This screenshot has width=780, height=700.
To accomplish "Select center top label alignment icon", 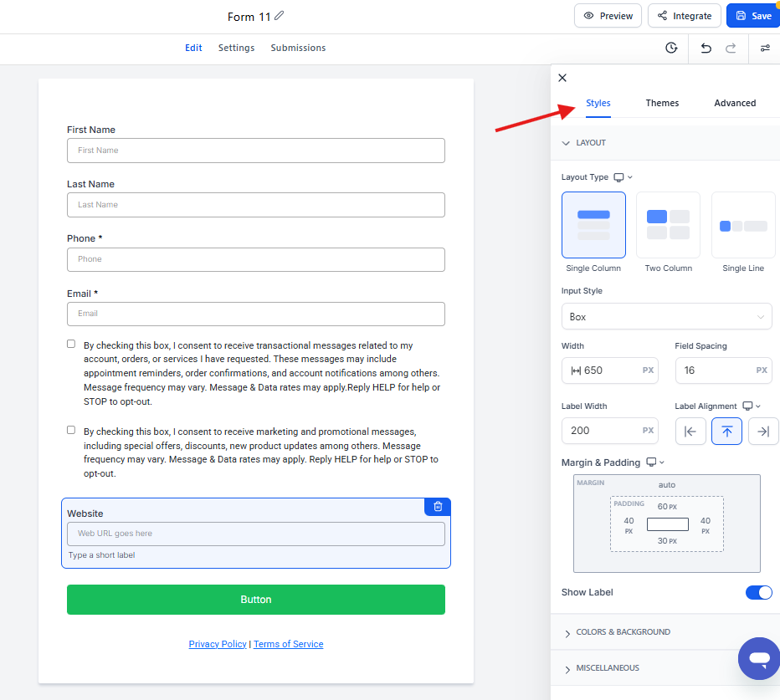I will click(726, 431).
